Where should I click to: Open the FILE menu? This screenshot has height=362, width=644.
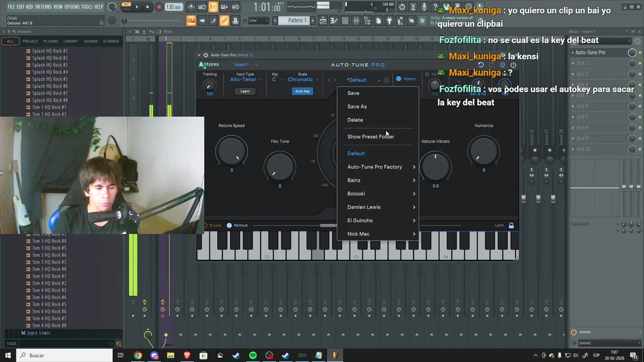pyautogui.click(x=11, y=7)
